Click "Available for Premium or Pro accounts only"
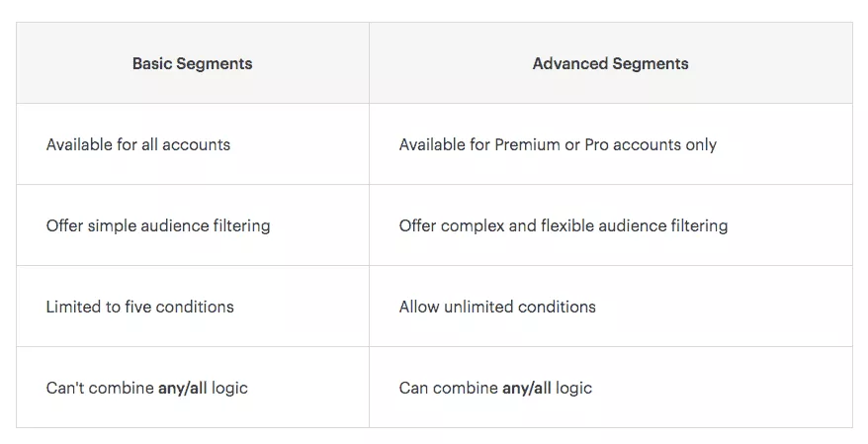Viewport: 868px width, 444px height. coord(558,144)
